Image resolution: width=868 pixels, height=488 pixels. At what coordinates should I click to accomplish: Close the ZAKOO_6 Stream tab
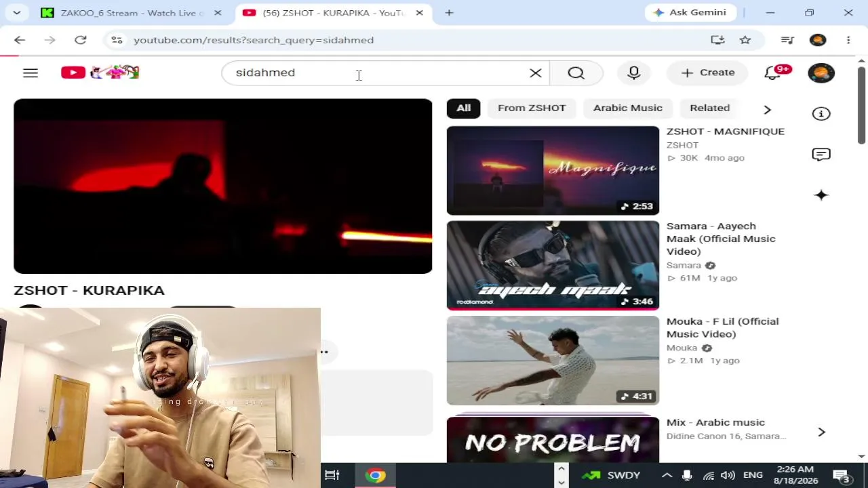tap(218, 13)
